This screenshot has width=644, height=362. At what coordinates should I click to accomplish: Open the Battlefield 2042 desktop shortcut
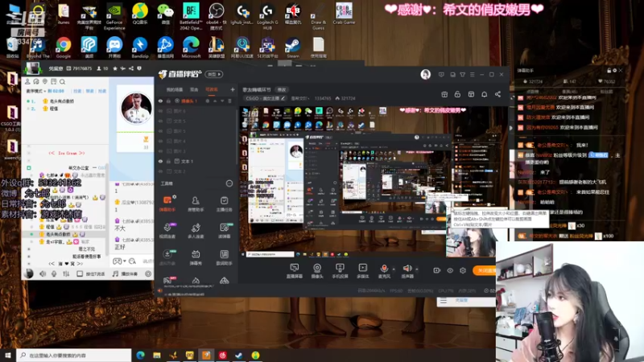[191, 16]
